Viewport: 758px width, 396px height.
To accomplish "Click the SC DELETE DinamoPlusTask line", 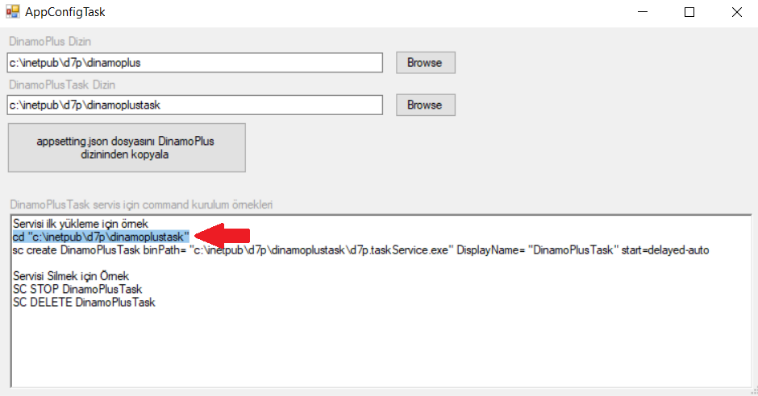I will 84,302.
